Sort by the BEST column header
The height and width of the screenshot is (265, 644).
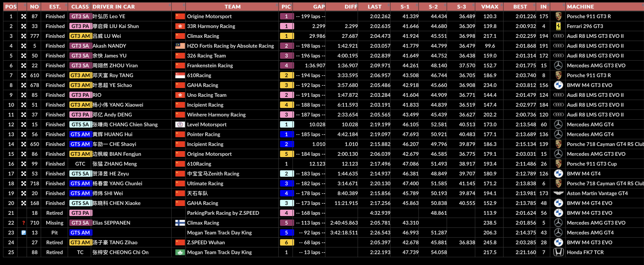coord(520,7)
